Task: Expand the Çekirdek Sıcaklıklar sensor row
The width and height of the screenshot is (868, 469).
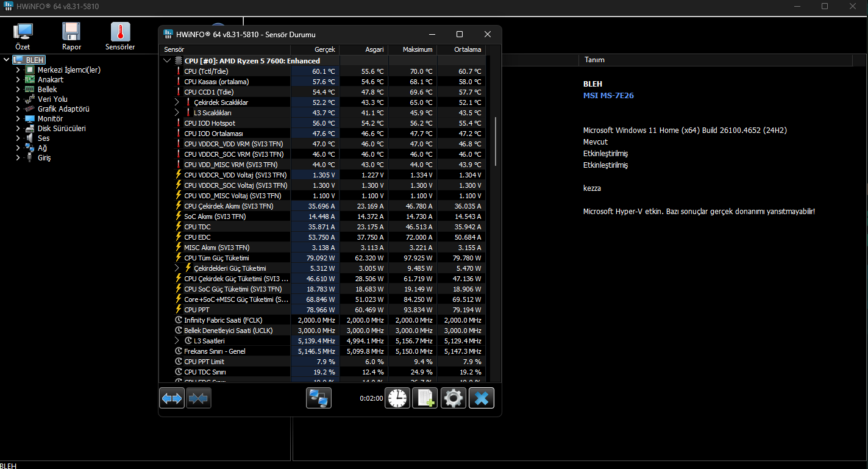Action: pyautogui.click(x=177, y=102)
